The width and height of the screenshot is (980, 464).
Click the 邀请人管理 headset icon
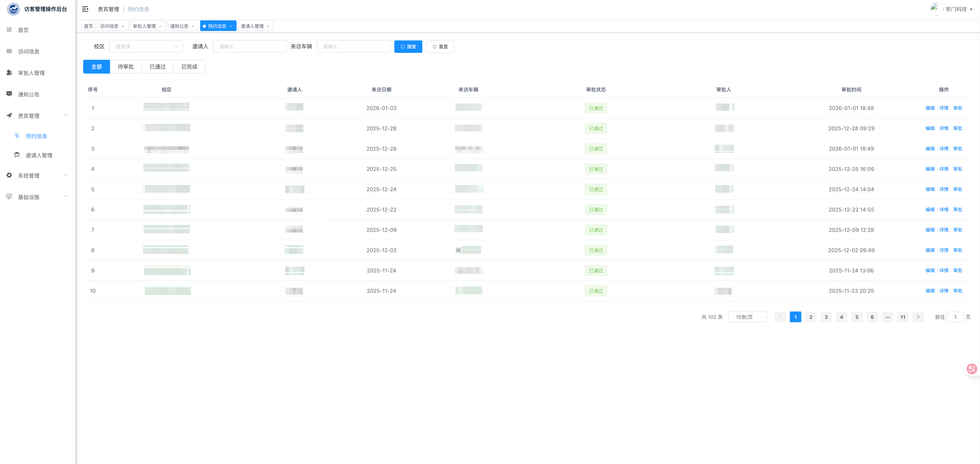[x=17, y=155]
